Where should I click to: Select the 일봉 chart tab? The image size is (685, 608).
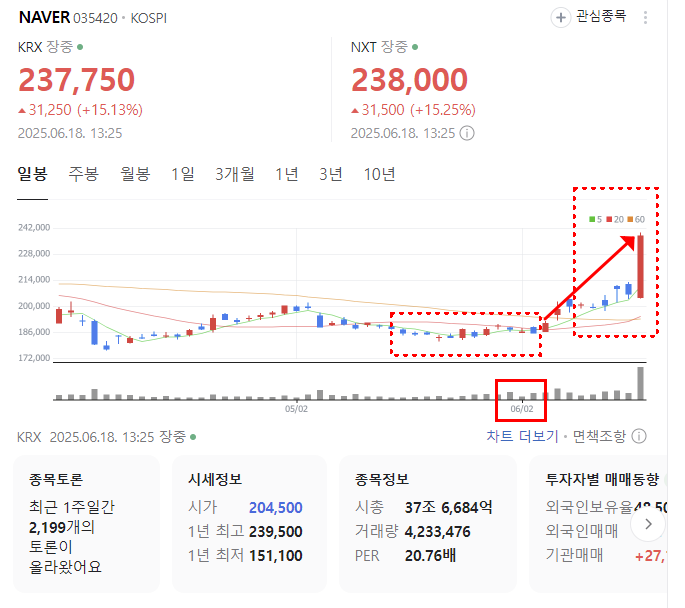tap(32, 174)
